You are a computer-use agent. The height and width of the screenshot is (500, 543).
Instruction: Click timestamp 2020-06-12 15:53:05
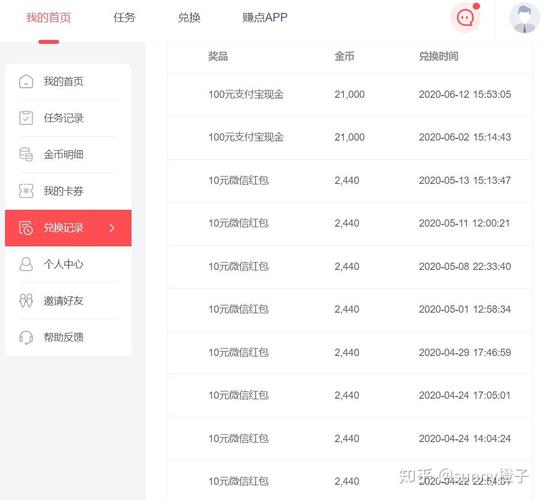[x=465, y=94]
